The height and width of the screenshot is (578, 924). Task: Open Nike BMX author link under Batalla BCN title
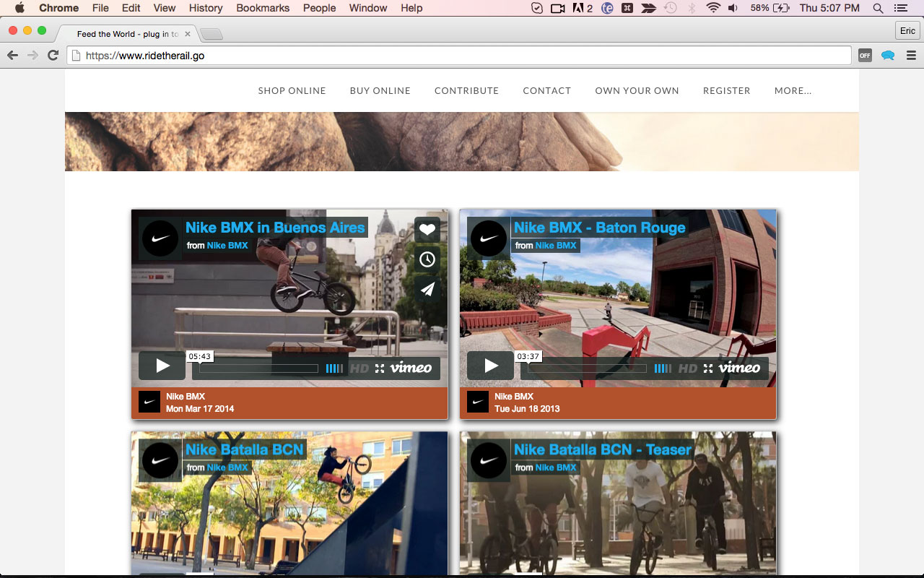pos(227,467)
